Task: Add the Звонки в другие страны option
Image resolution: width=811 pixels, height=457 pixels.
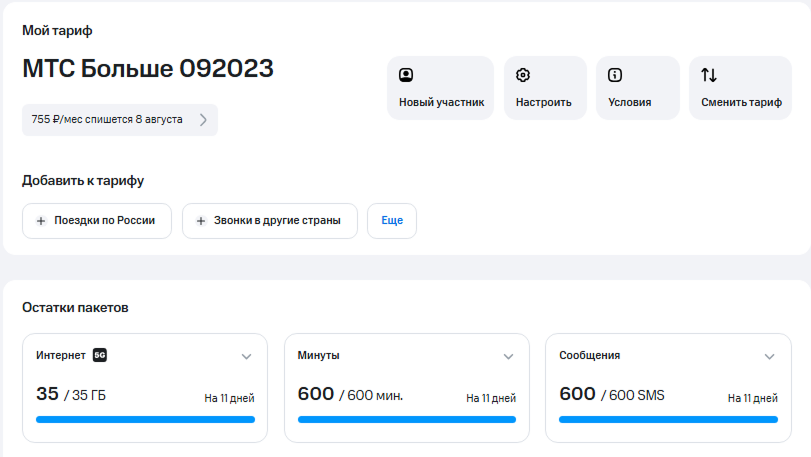Action: (x=269, y=221)
